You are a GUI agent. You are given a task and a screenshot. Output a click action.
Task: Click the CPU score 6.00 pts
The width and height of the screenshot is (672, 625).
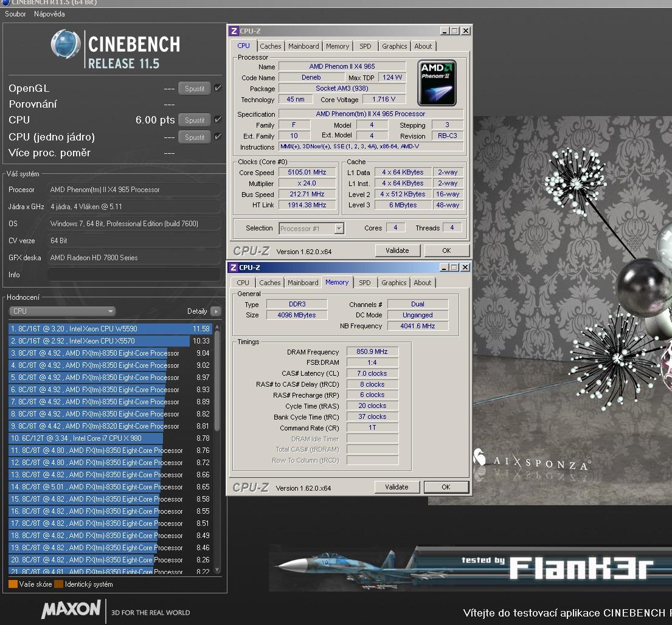[155, 120]
